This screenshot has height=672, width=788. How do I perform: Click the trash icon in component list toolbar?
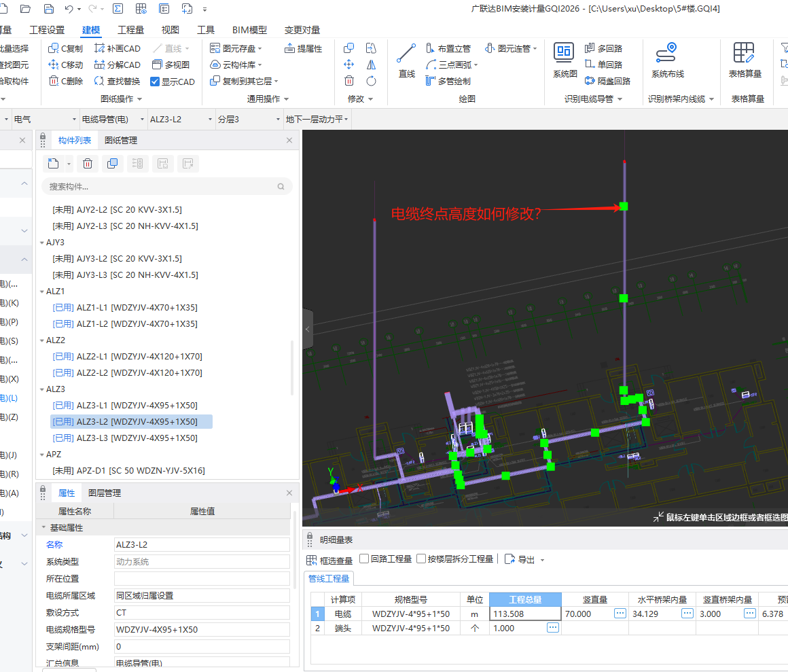(88, 163)
